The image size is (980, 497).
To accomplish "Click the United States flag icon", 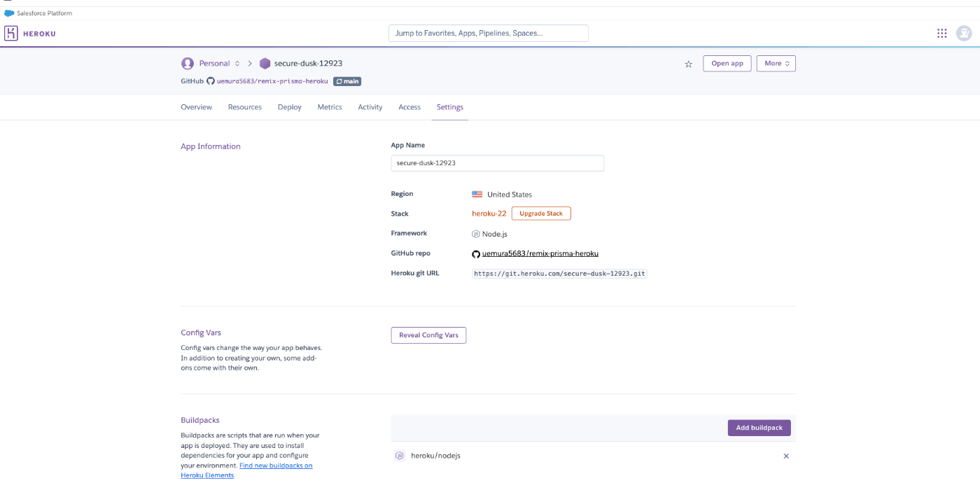I will pos(477,195).
